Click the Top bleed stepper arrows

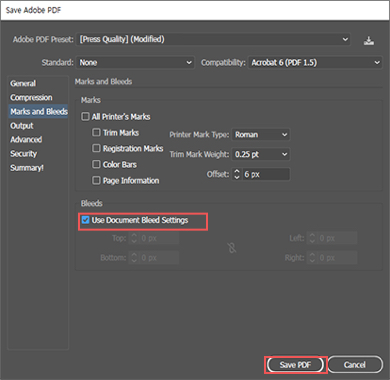coord(134,238)
